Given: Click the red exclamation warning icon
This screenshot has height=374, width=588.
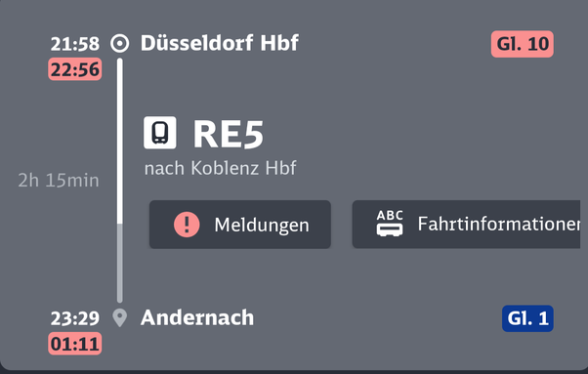Looking at the screenshot, I should (187, 225).
